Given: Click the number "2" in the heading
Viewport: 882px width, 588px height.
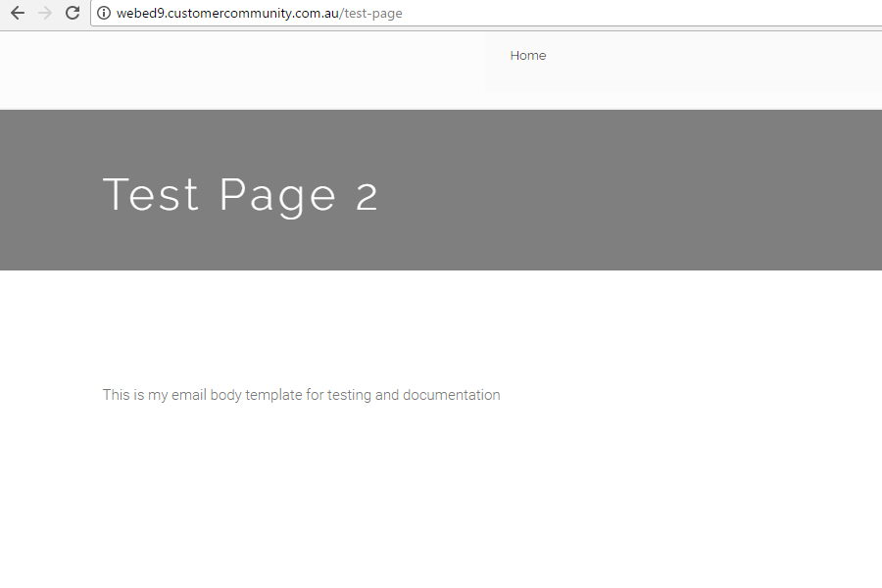Looking at the screenshot, I should click(x=367, y=196).
